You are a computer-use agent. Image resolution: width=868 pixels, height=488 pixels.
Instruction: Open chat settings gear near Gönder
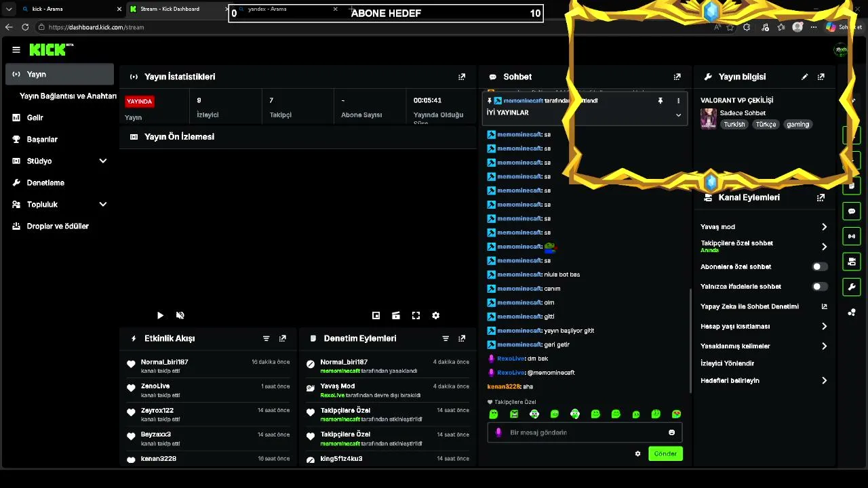click(637, 453)
